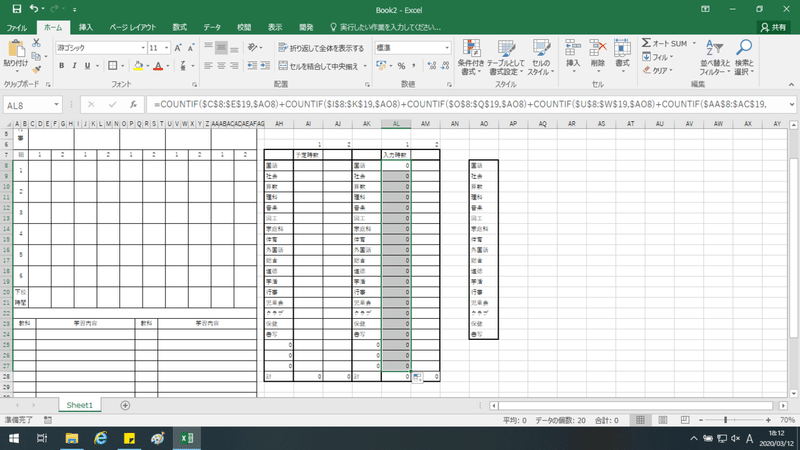This screenshot has height=450, width=800.
Task: Click the Clear クリア button
Action: coord(658,70)
